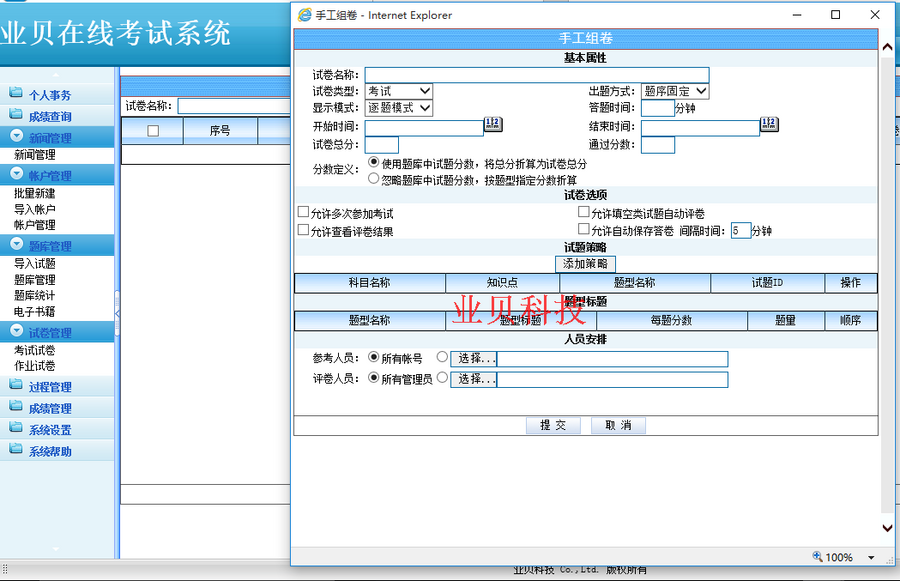The height and width of the screenshot is (581, 900).
Task: Select custom radio for 评卷人员 选择
Action: point(442,378)
